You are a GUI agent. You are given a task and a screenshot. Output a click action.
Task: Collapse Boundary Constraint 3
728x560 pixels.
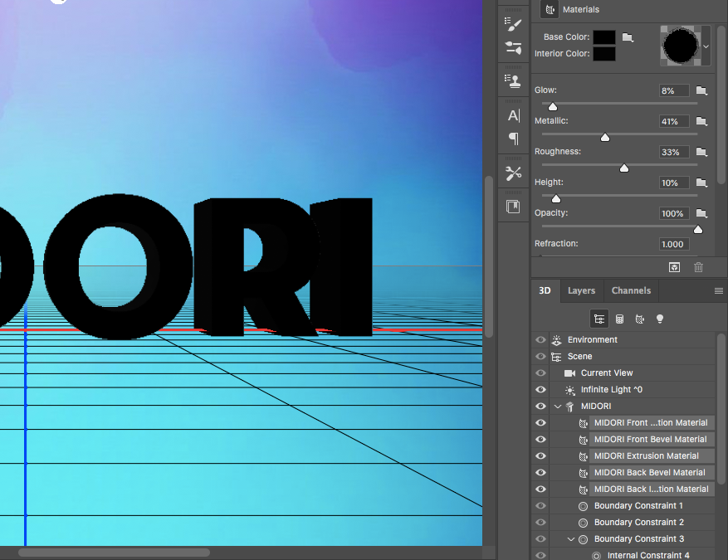coord(571,538)
